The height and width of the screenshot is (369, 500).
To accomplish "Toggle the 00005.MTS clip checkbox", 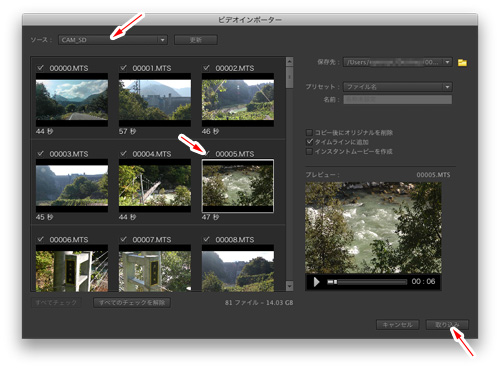I will click(x=206, y=154).
